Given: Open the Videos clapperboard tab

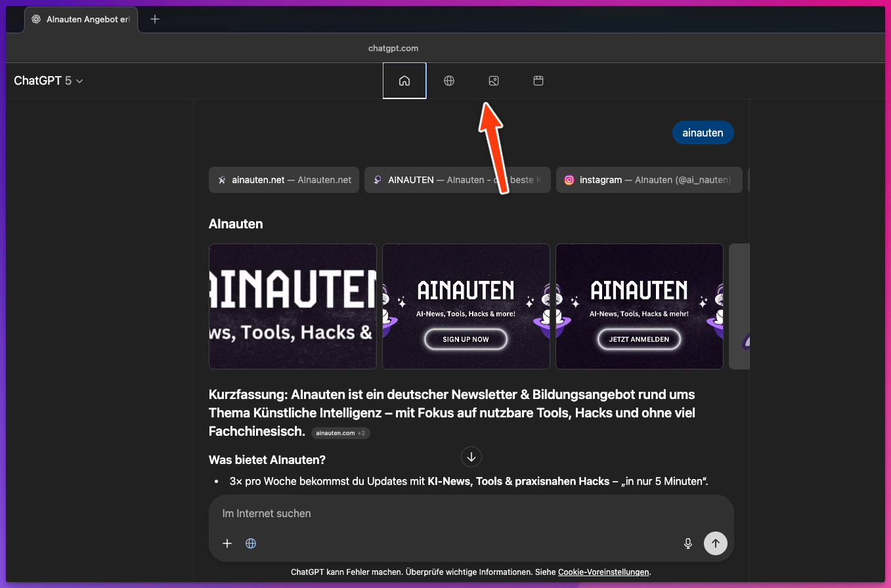Looking at the screenshot, I should [538, 81].
